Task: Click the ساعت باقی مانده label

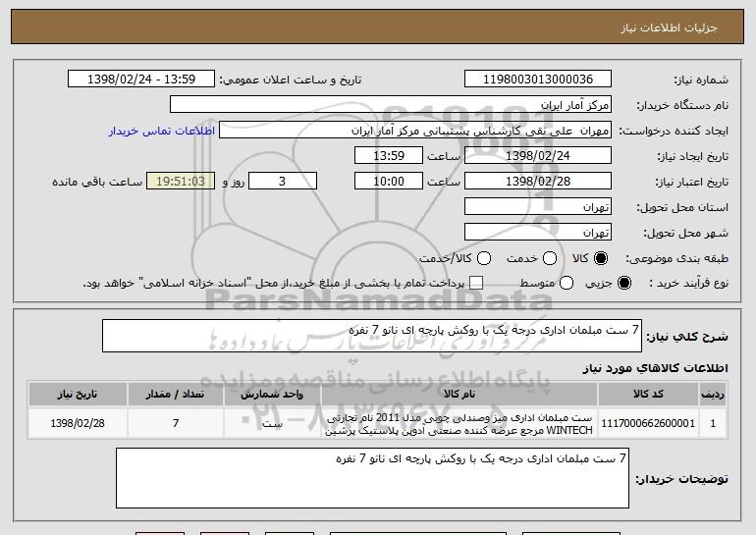Action: (97, 182)
